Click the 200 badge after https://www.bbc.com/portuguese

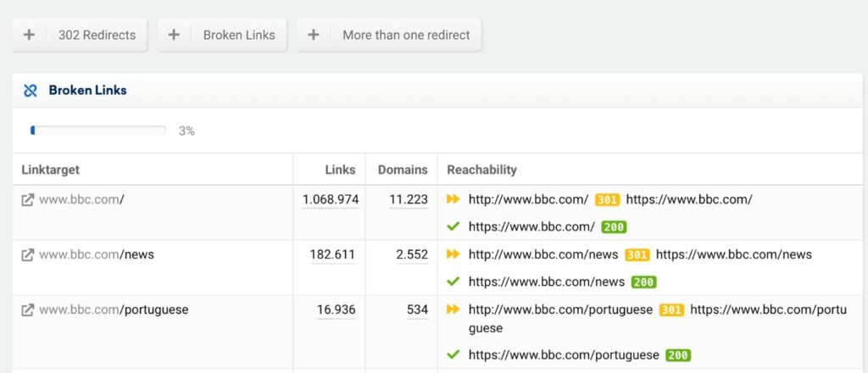(678, 354)
